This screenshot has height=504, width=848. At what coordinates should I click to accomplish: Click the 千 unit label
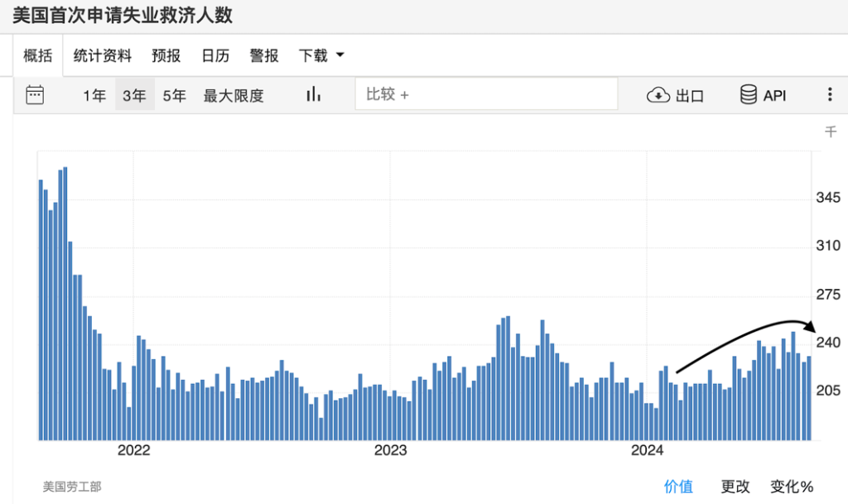831,132
